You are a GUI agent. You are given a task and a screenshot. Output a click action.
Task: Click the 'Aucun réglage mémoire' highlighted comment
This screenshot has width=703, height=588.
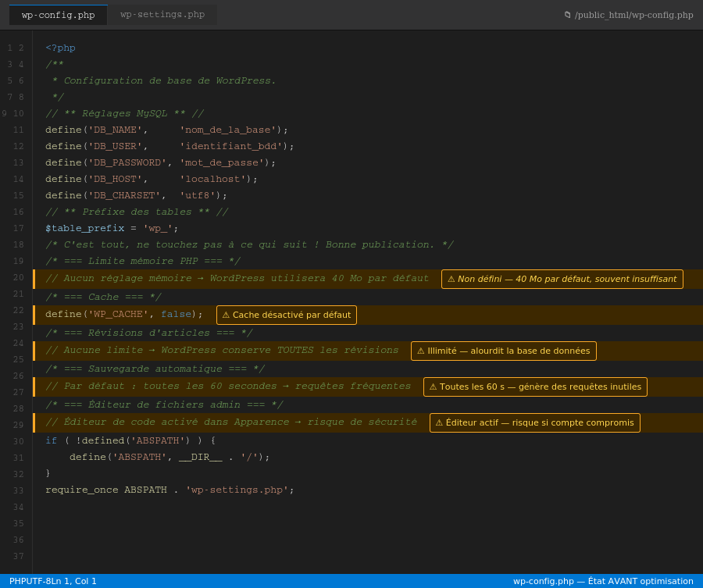coord(237,278)
